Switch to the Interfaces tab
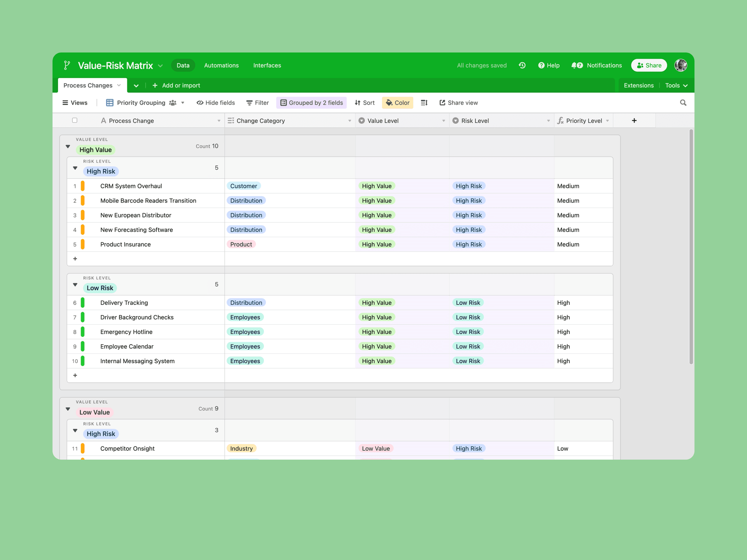Screen dimensions: 747x560 click(x=267, y=65)
